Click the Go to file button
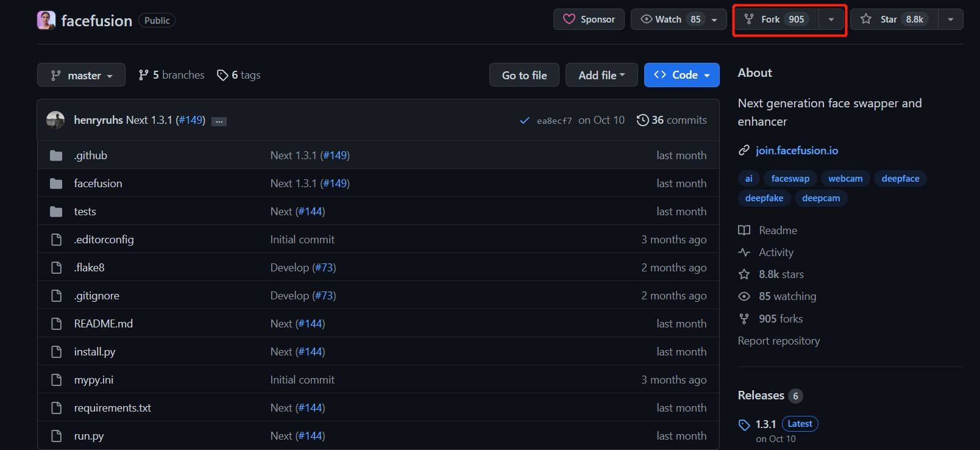Viewport: 980px width, 450px height. click(524, 75)
